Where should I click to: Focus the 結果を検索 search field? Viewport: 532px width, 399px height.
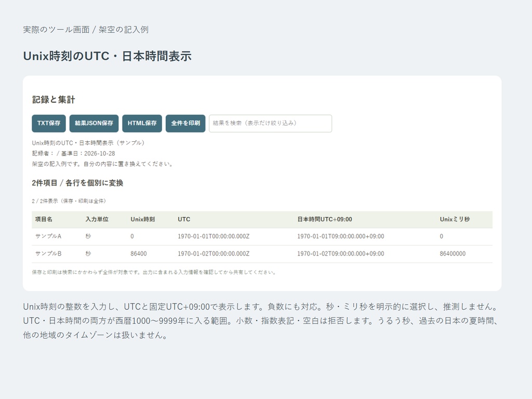click(270, 124)
